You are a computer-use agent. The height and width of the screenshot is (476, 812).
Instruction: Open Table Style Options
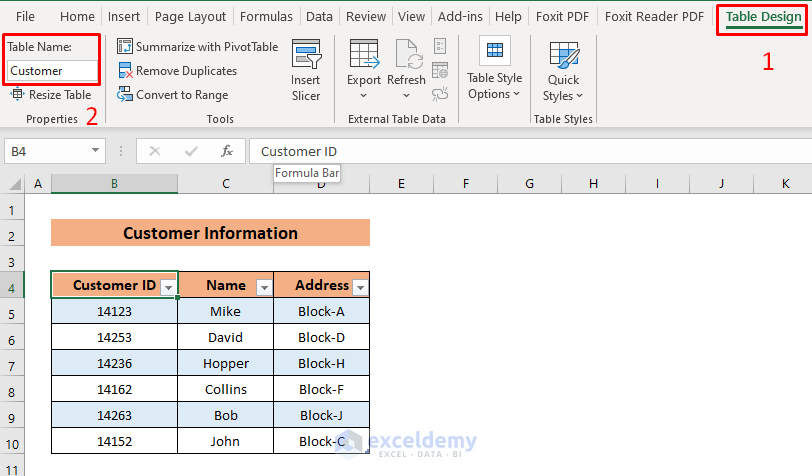[x=495, y=69]
